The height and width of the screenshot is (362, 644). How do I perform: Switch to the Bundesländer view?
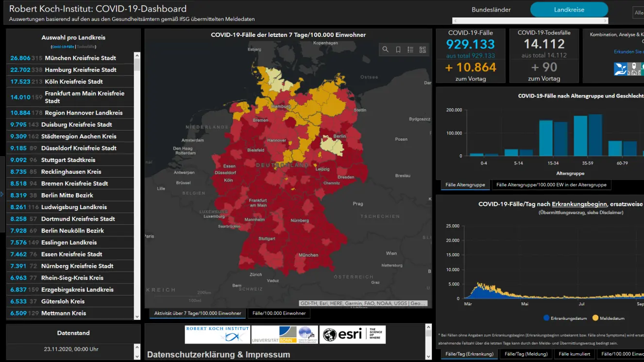(x=491, y=10)
